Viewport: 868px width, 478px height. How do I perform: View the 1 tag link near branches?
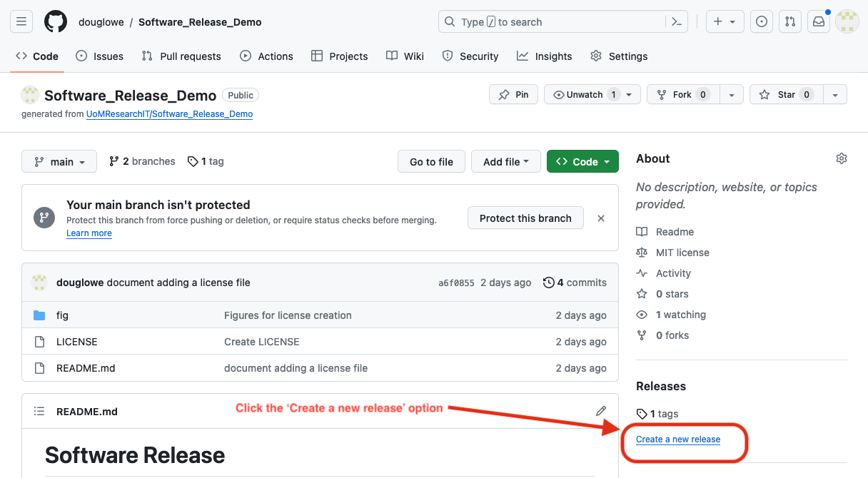[x=206, y=162]
